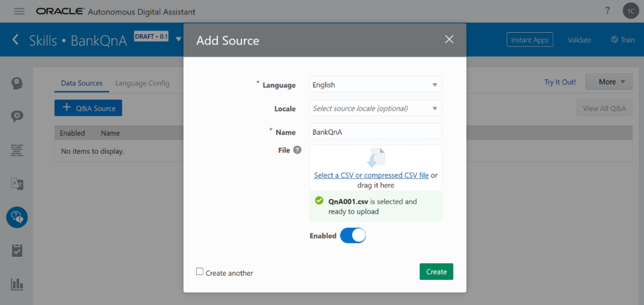Click the Instant Apps button

tap(530, 40)
